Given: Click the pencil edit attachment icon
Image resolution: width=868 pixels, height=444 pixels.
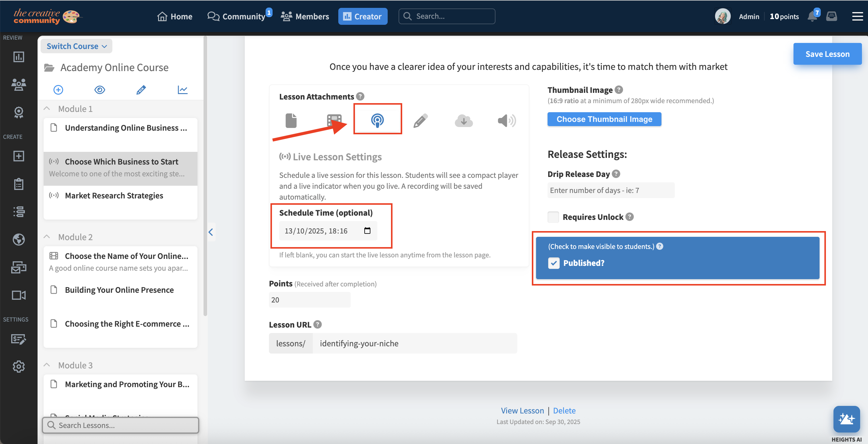Looking at the screenshot, I should (420, 120).
